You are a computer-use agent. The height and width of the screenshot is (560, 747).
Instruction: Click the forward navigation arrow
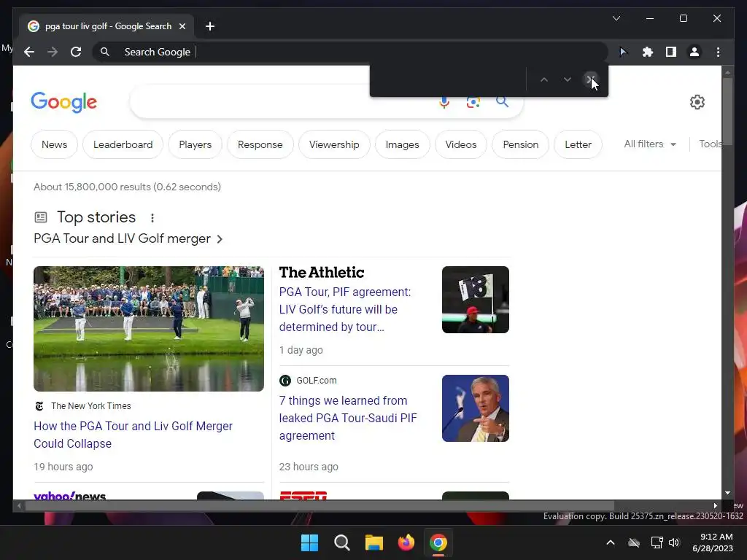pyautogui.click(x=53, y=52)
